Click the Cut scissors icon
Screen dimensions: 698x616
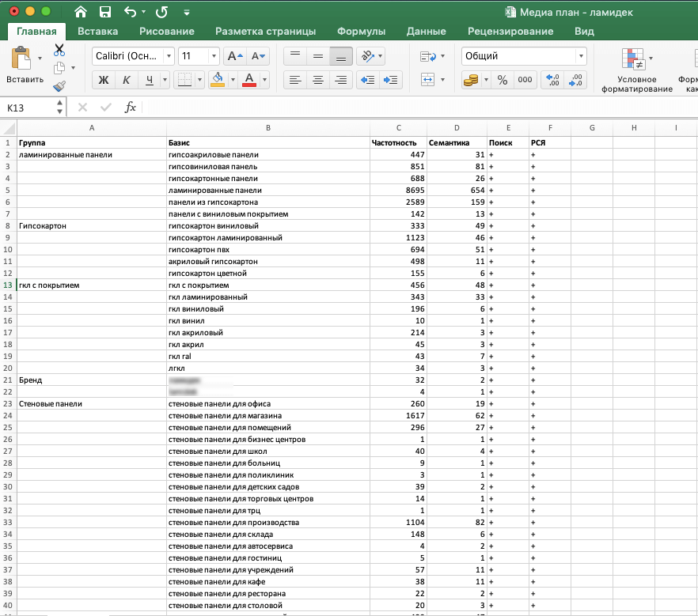pyautogui.click(x=59, y=50)
